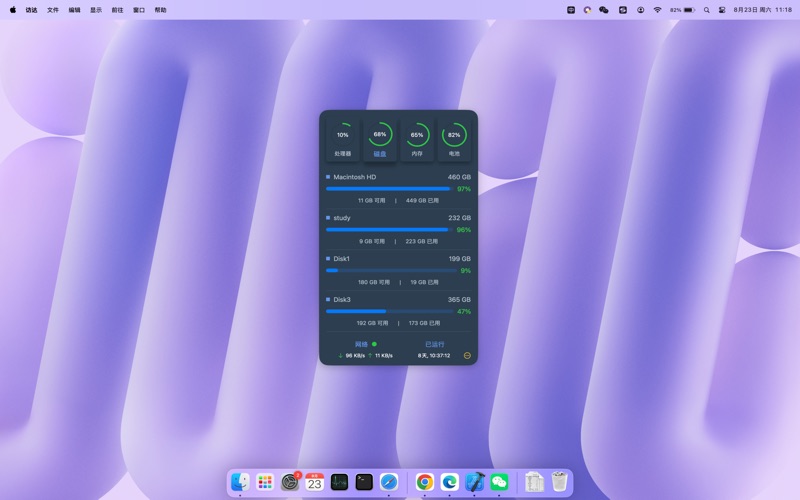Click the study disk usage bar
Image resolution: width=800 pixels, height=500 pixels.
tap(389, 230)
